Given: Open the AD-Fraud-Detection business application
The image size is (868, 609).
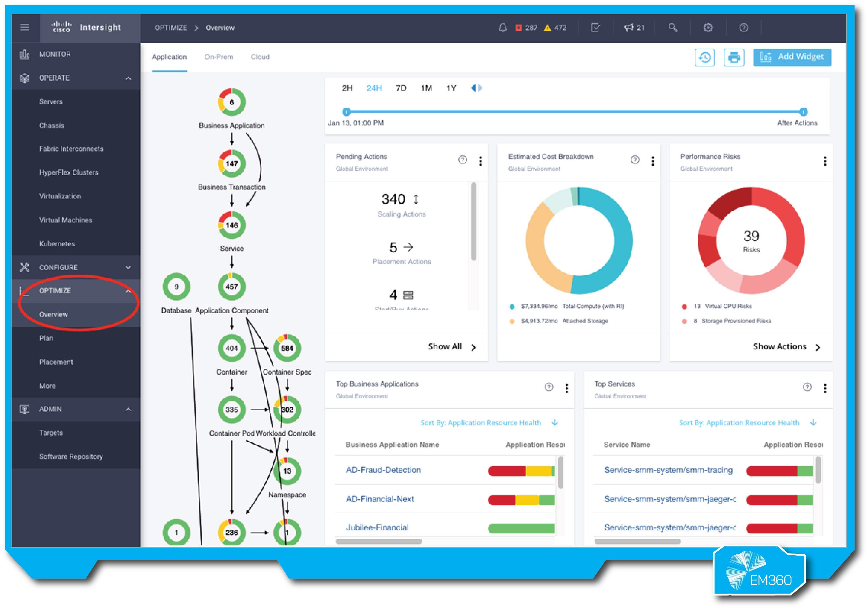Looking at the screenshot, I should (x=383, y=470).
